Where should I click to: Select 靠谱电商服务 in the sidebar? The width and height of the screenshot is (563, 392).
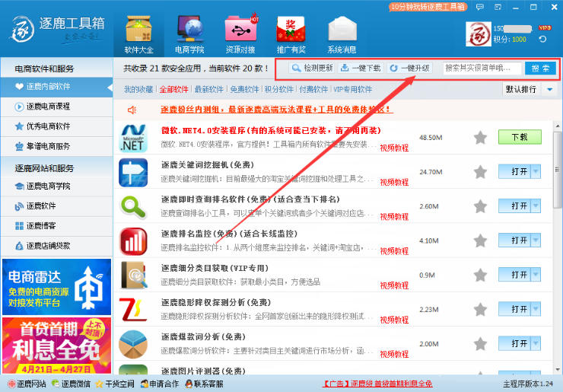click(57, 146)
